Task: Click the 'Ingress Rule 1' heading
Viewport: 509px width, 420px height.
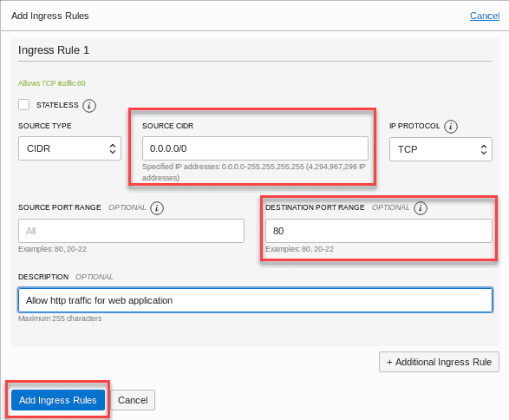Action: pyautogui.click(x=54, y=50)
